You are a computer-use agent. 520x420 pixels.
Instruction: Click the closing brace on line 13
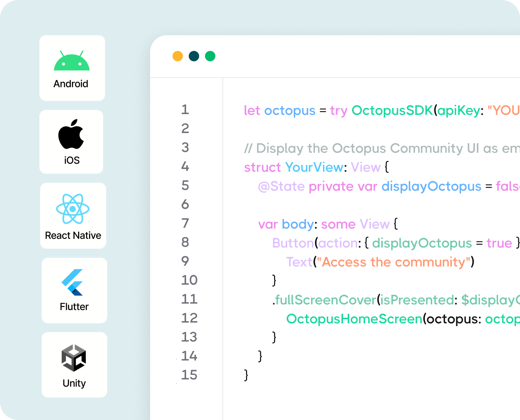pyautogui.click(x=274, y=337)
